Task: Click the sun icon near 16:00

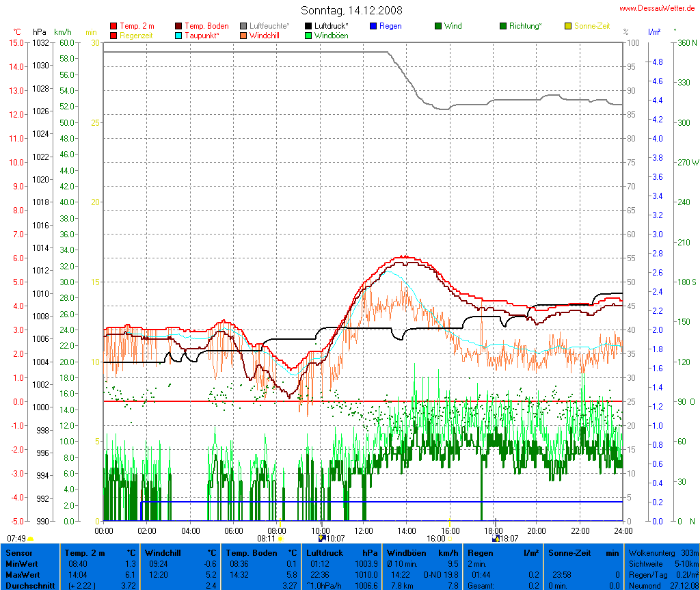Action: pyautogui.click(x=450, y=539)
